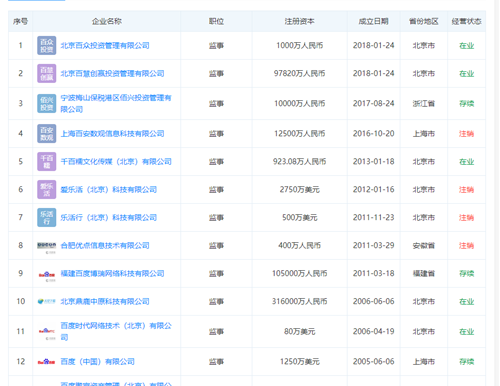500x386 pixels.
Task: Click the 佰兴投资 logo in row 3
Action: coord(47,104)
